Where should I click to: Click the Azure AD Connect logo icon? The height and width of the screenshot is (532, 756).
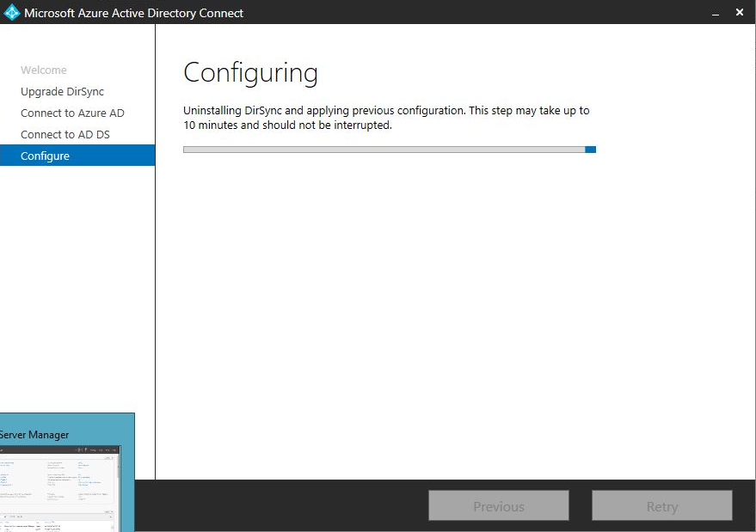click(11, 13)
